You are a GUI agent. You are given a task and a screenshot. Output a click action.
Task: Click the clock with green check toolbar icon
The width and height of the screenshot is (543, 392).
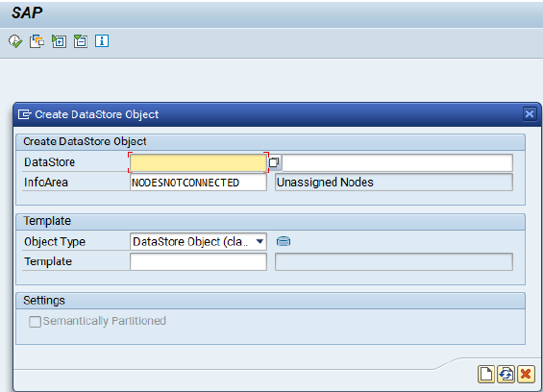coord(15,41)
